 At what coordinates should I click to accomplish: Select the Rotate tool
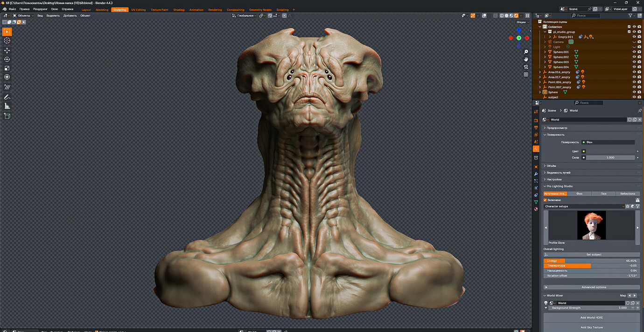(x=7, y=59)
